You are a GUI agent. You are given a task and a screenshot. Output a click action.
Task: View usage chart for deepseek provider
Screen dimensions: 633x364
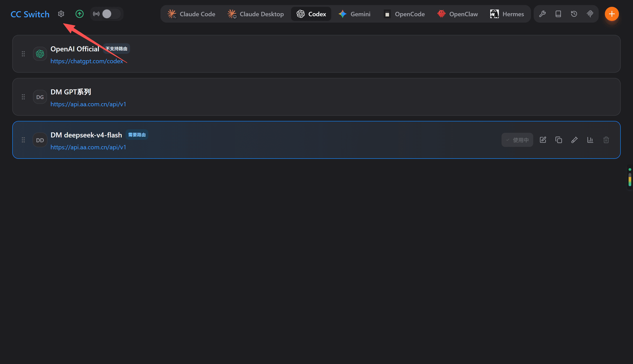coord(590,140)
